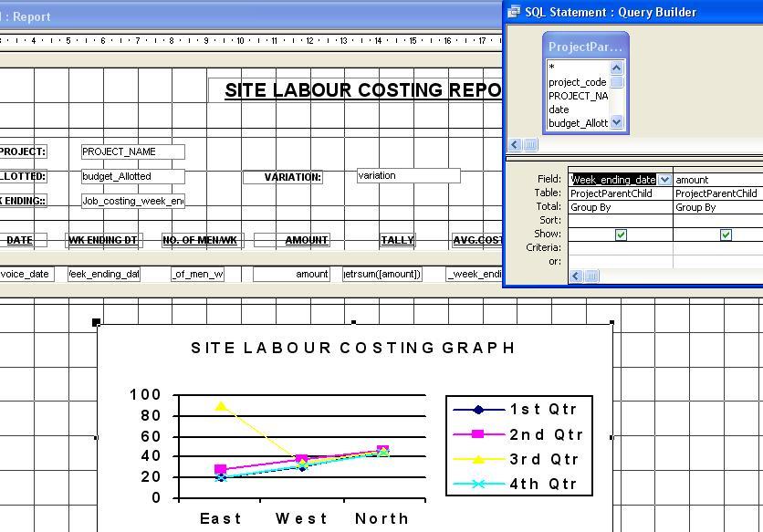Click the ProjectParentChild table cell under Week_ending_date
Screen dimensions: 763x532
[621, 193]
